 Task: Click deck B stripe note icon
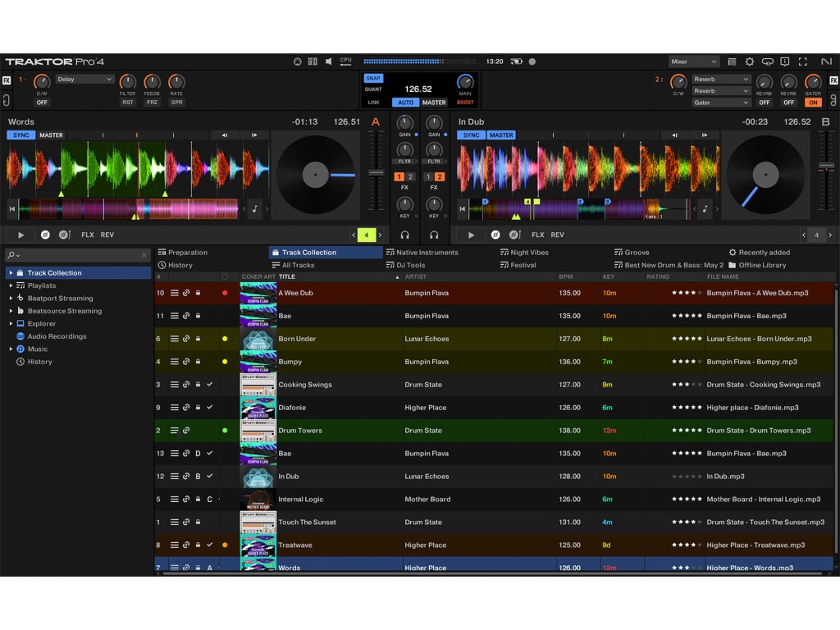(x=705, y=209)
